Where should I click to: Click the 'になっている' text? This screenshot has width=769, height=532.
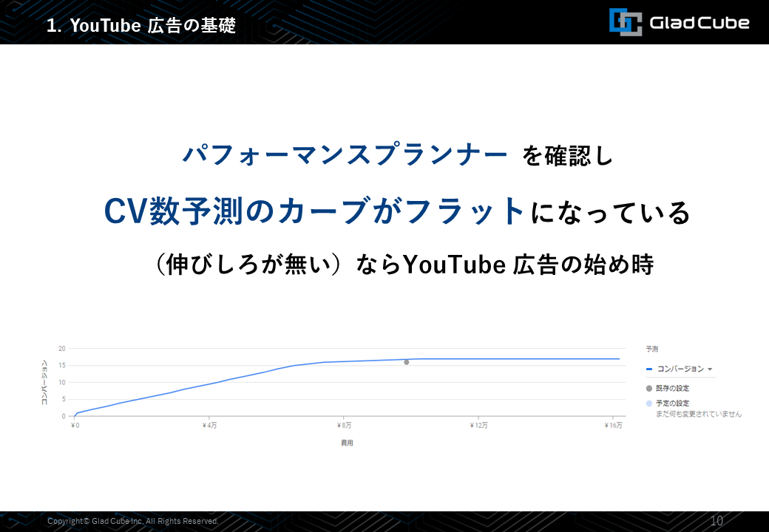[611, 213]
